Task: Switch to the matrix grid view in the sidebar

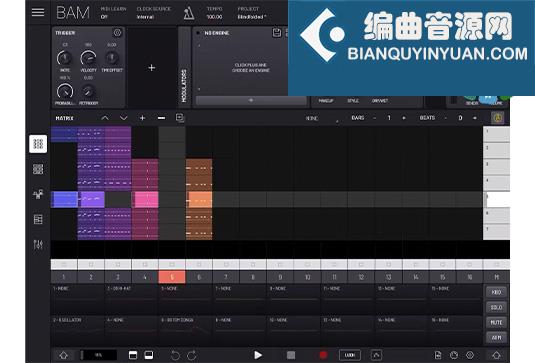Action: pos(38,144)
